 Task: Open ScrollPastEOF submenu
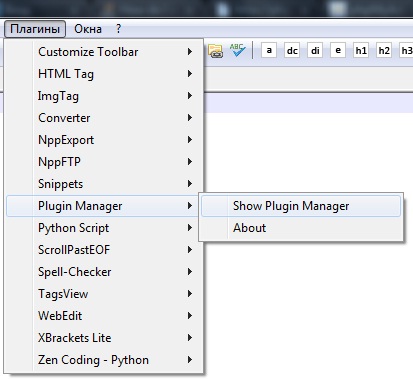104,250
